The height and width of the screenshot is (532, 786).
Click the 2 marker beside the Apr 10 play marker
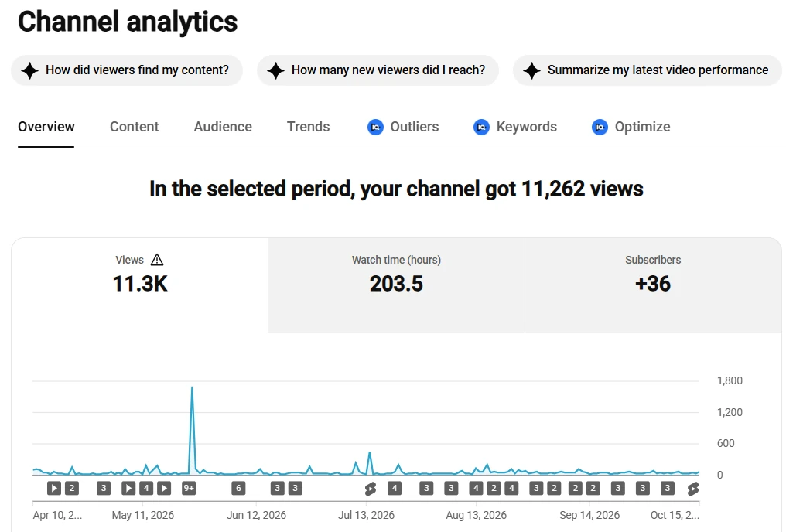click(72, 488)
